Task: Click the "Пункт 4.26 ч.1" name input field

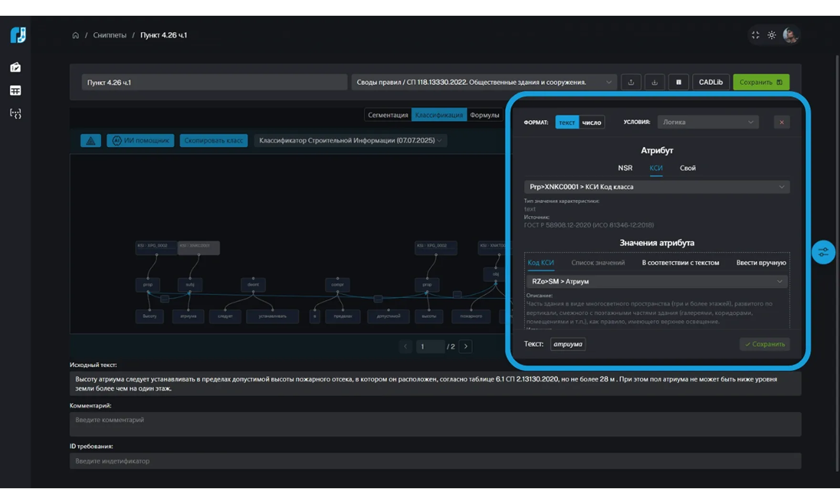Action: coord(214,82)
